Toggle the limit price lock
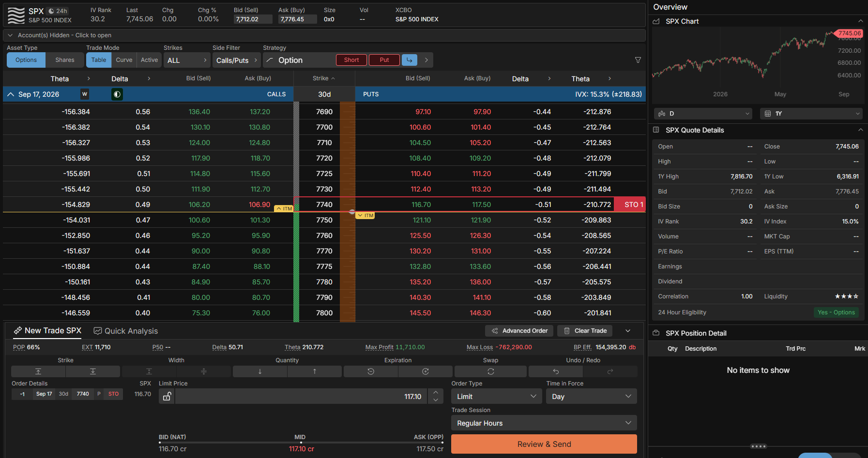The width and height of the screenshot is (868, 458). [x=167, y=397]
